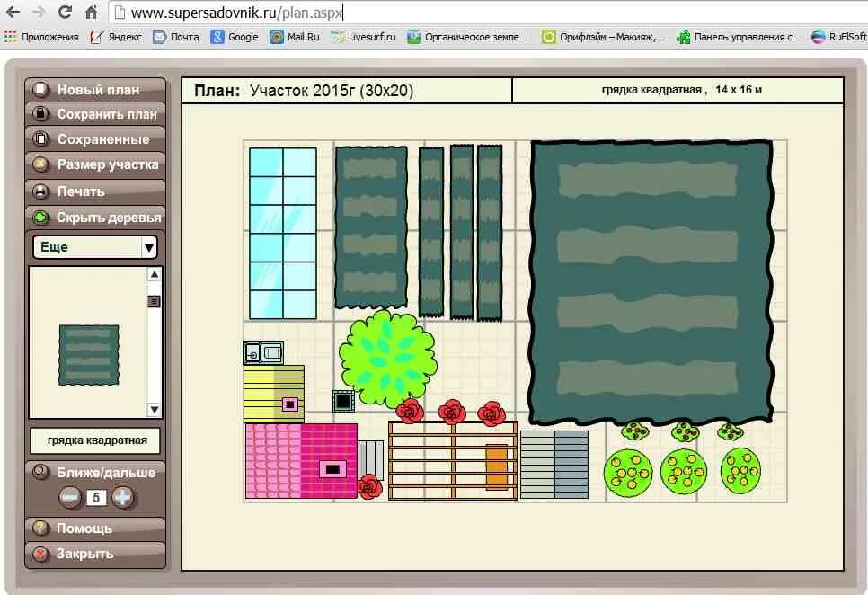The image size is (868, 595).
Task: Select the blue glass greenhouse on the plan
Action: (283, 233)
